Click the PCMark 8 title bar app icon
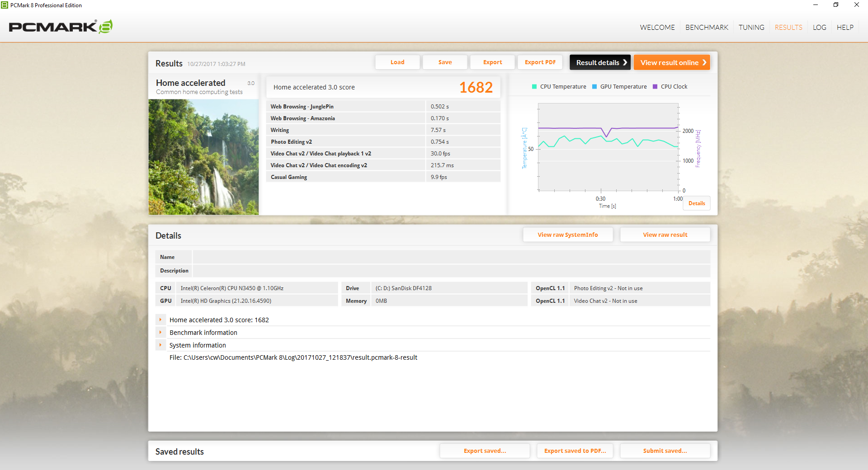The width and height of the screenshot is (868, 470). (x=5, y=5)
